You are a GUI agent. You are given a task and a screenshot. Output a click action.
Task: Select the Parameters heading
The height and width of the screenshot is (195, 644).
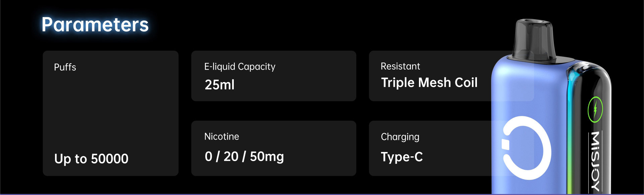click(x=95, y=25)
